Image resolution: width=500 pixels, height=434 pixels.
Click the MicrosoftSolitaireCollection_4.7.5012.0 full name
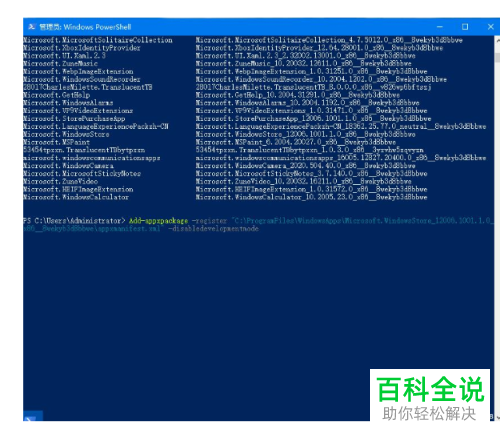[x=329, y=40]
